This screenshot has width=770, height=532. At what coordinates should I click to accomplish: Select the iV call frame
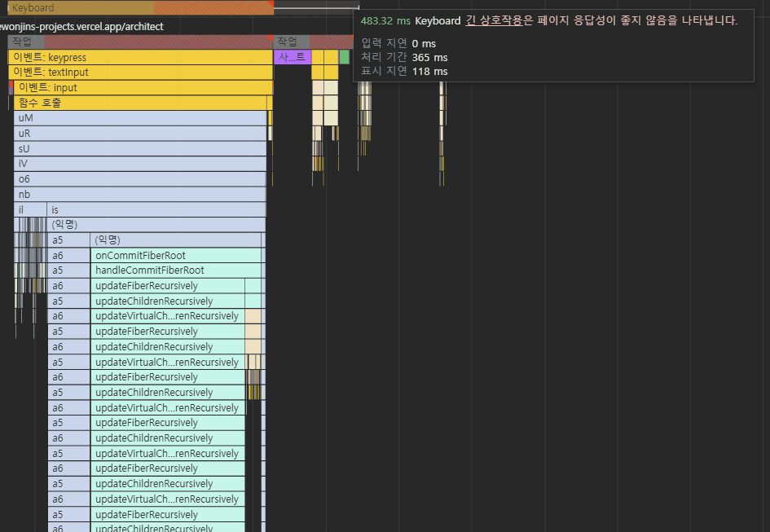tap(139, 164)
